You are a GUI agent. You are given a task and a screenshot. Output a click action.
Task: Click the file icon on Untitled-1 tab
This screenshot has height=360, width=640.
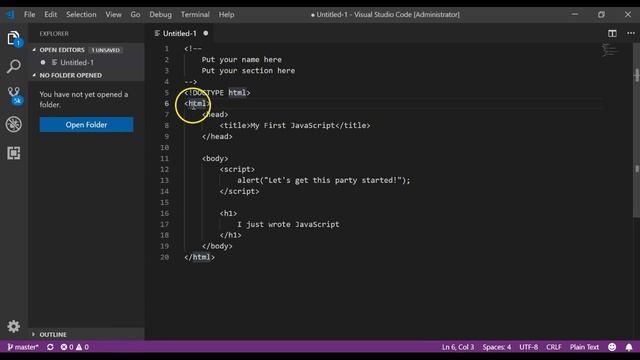[x=157, y=33]
